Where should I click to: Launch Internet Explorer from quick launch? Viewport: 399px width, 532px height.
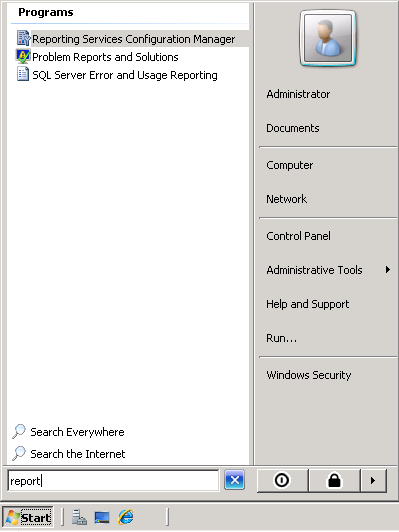[x=126, y=517]
